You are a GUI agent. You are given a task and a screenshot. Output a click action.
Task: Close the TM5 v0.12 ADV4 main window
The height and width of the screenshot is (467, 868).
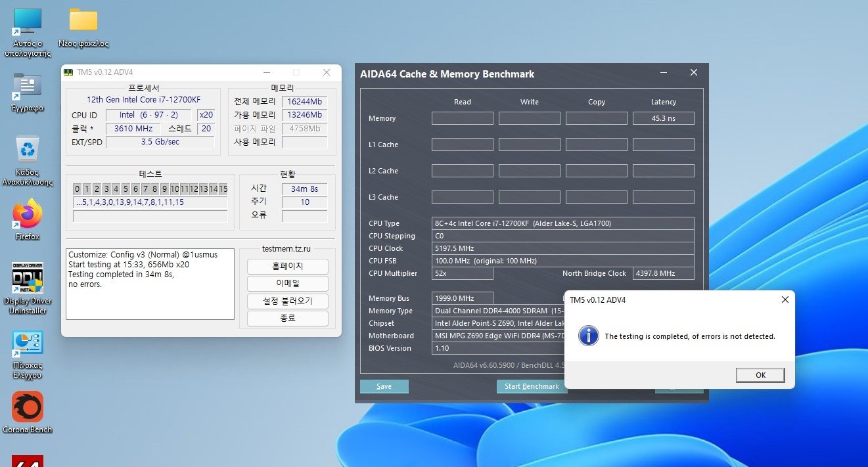326,72
